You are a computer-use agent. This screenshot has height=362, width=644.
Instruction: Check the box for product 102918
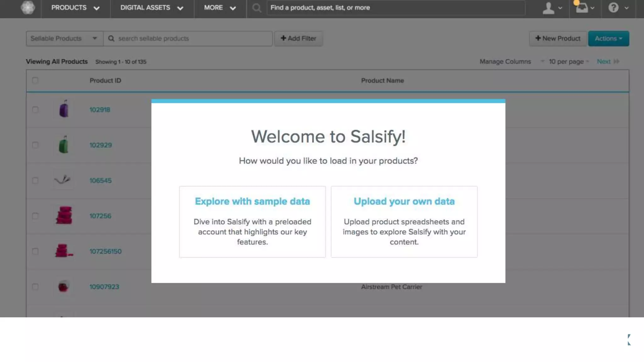tap(35, 110)
